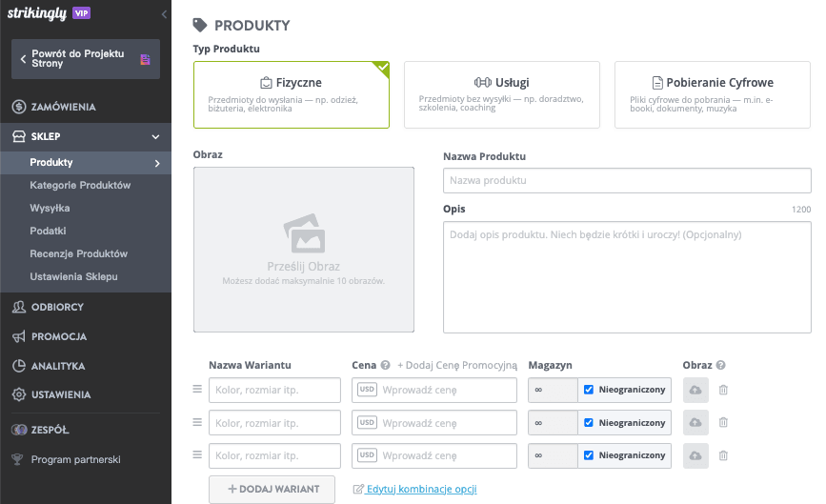Click the help icon beside Obraz column header
Image resolution: width=826 pixels, height=504 pixels.
pyautogui.click(x=721, y=365)
